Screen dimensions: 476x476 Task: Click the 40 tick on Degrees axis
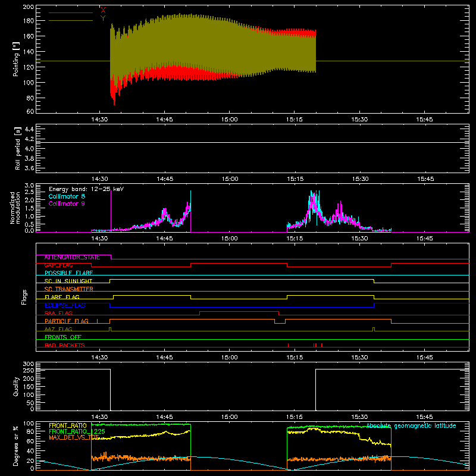click(30, 452)
